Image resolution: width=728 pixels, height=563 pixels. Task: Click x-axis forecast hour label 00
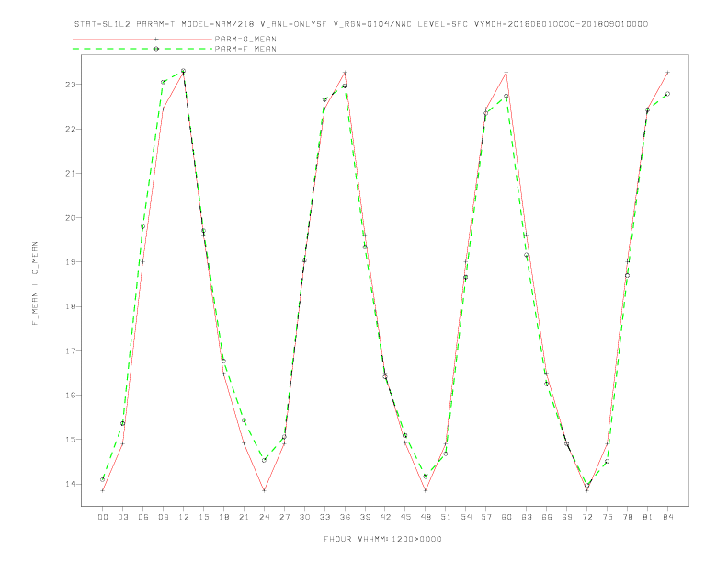(103, 517)
